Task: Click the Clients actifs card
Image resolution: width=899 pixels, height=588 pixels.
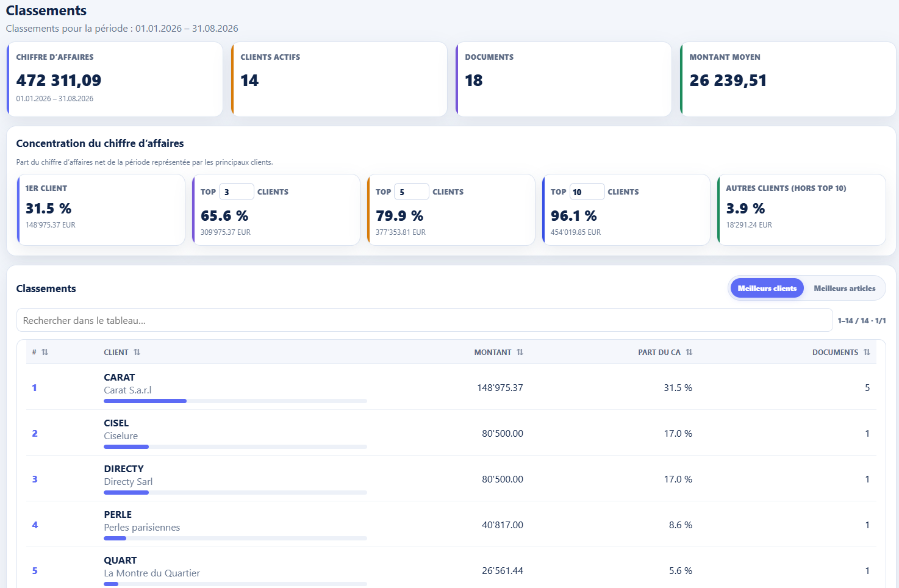Action: click(x=339, y=79)
